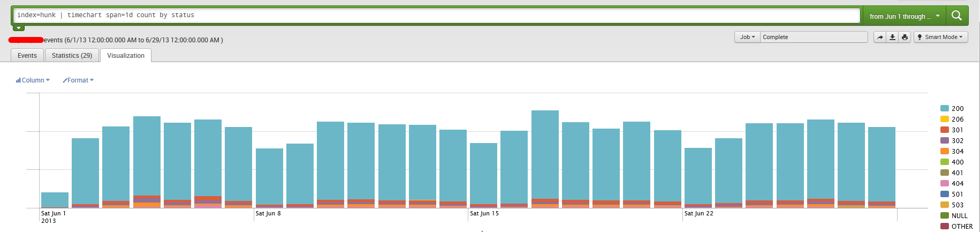Click the bar directly above Sat Jun 8 label
This screenshot has height=232, width=980.
point(269,178)
